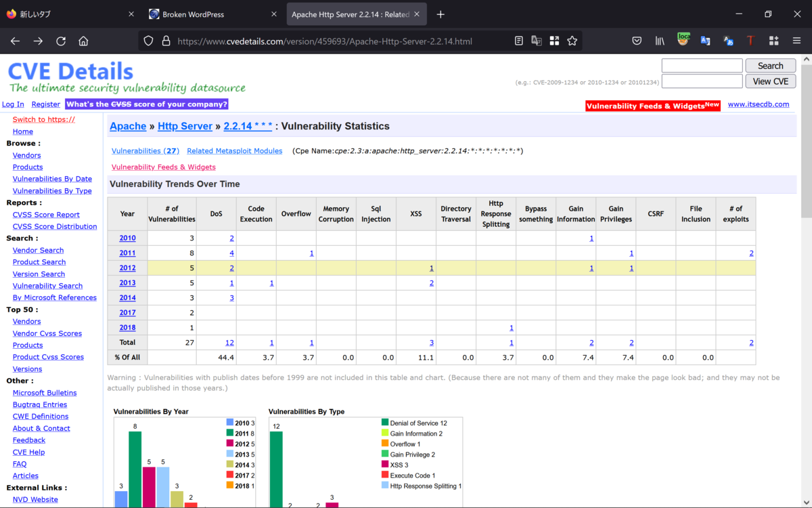This screenshot has width=812, height=508.
Task: Click blue 2010 legend swatch
Action: pos(229,423)
